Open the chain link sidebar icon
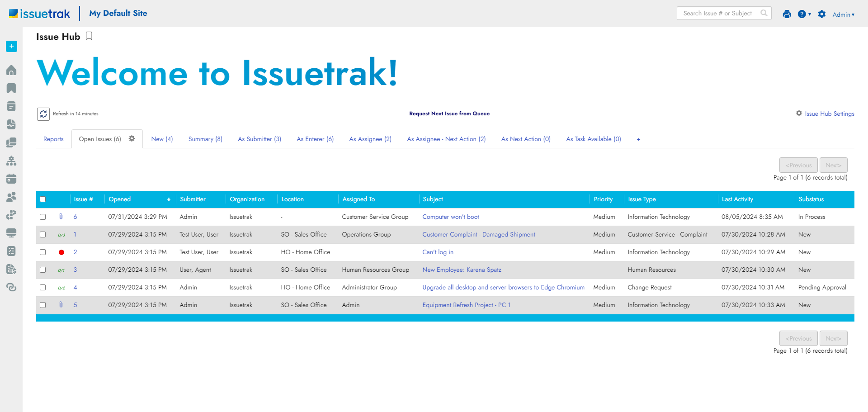The width and height of the screenshot is (868, 412). 11,287
